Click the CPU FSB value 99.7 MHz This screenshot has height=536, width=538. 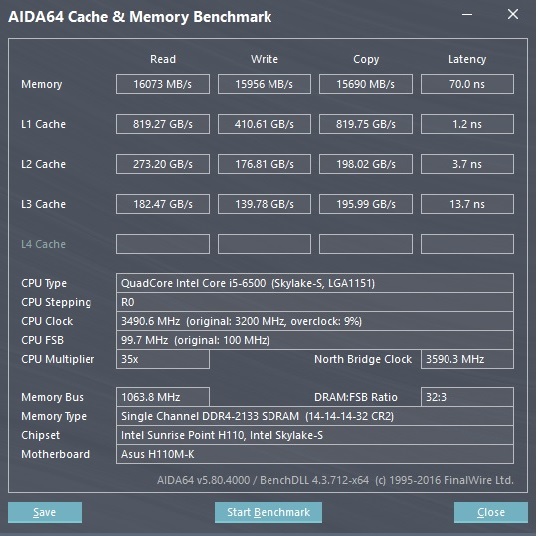coord(315,340)
